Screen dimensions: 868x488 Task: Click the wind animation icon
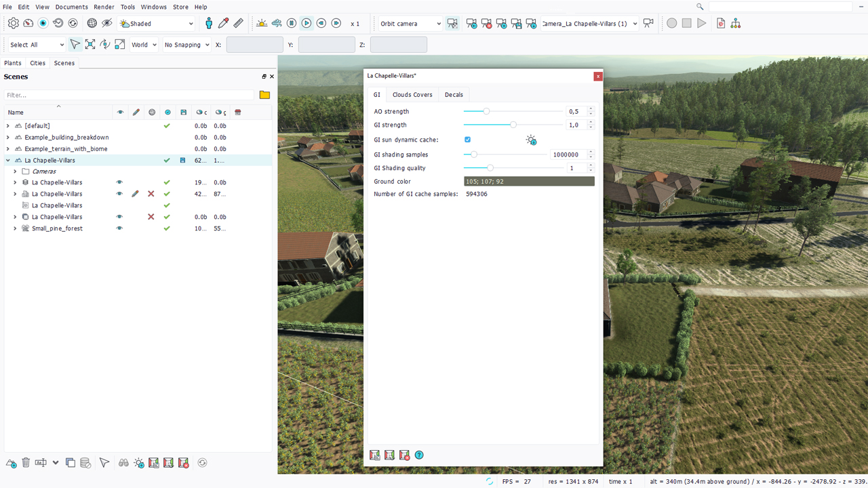click(277, 23)
